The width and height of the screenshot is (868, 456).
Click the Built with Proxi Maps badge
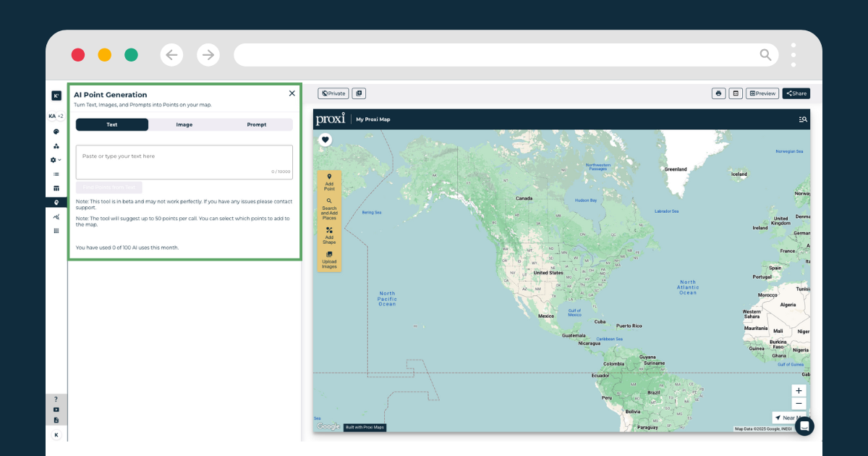click(365, 428)
